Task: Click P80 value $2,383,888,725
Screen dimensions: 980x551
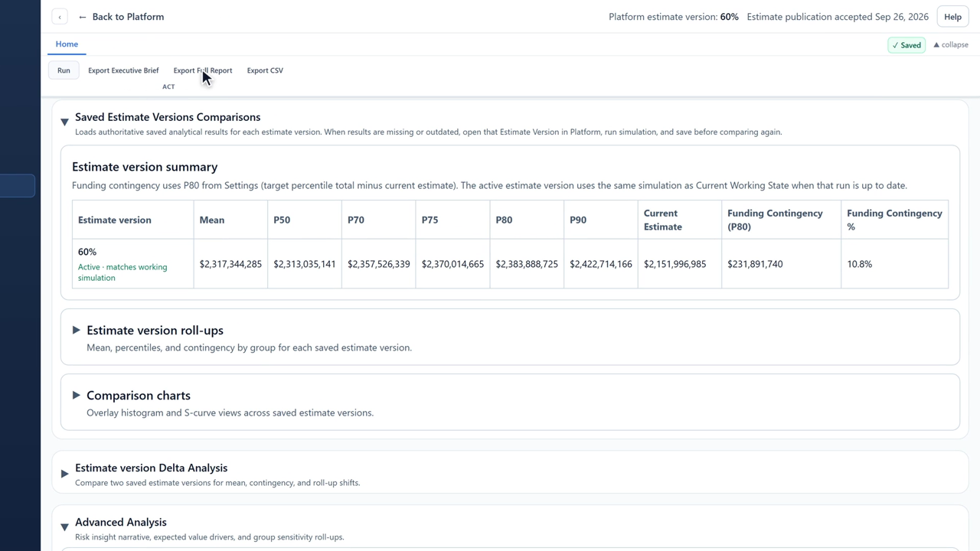Action: [527, 264]
